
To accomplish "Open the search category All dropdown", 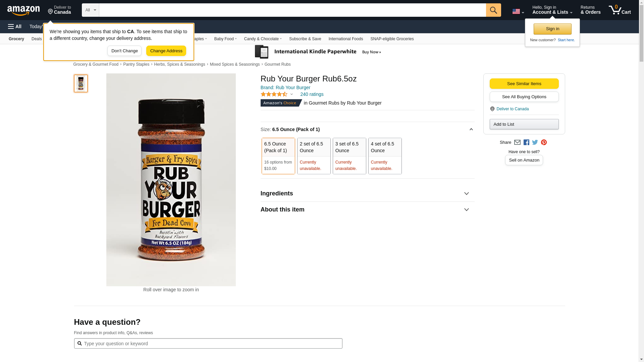I will point(90,10).
